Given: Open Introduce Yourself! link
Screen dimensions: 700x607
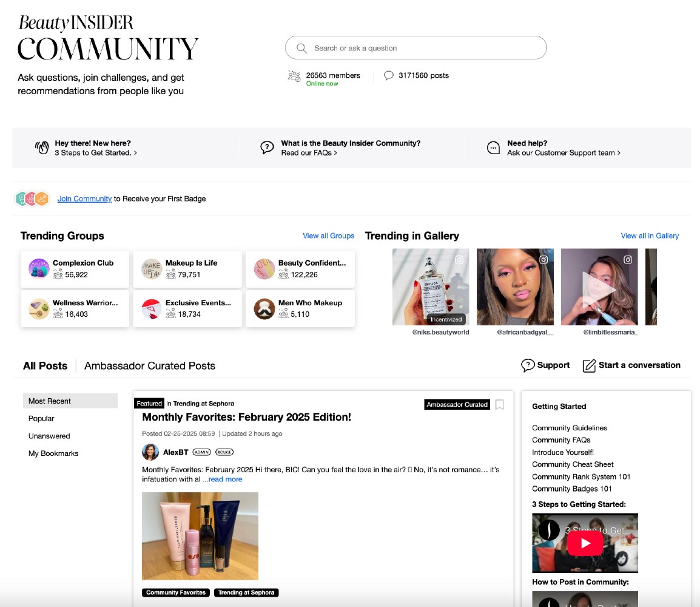Looking at the screenshot, I should coord(562,452).
